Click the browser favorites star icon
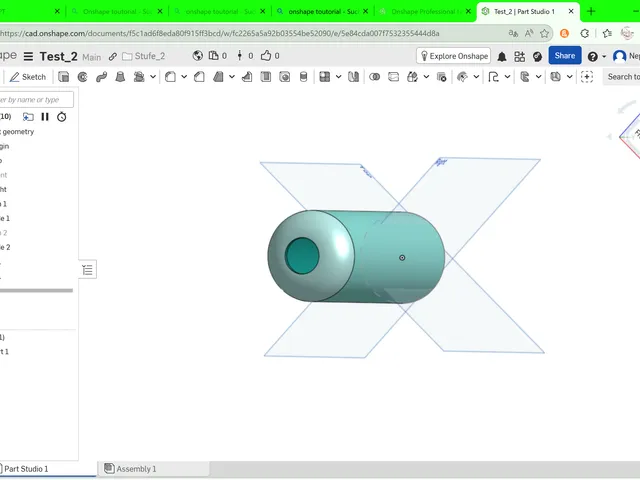Viewport: 640px width, 480px height. tap(544, 33)
